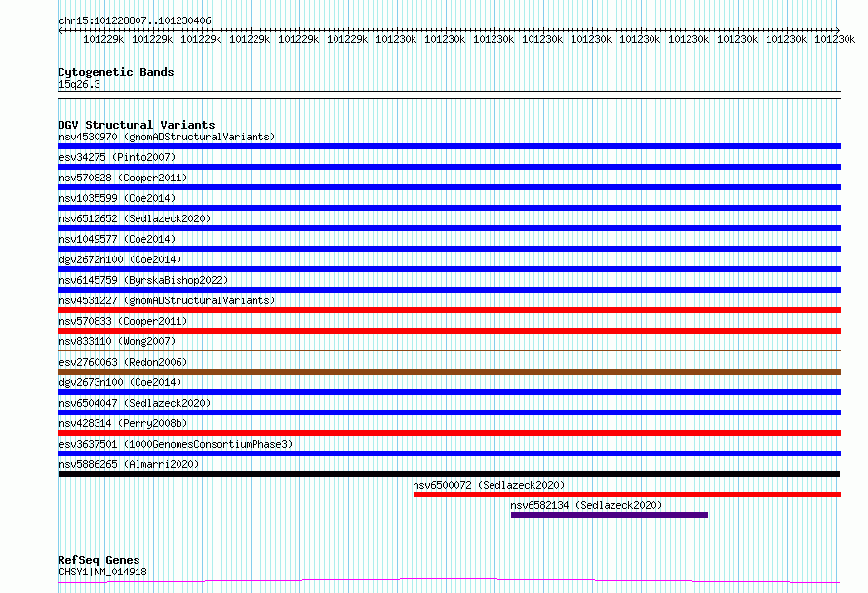Select the nsv833110 (Wong2007) label

coord(117,341)
